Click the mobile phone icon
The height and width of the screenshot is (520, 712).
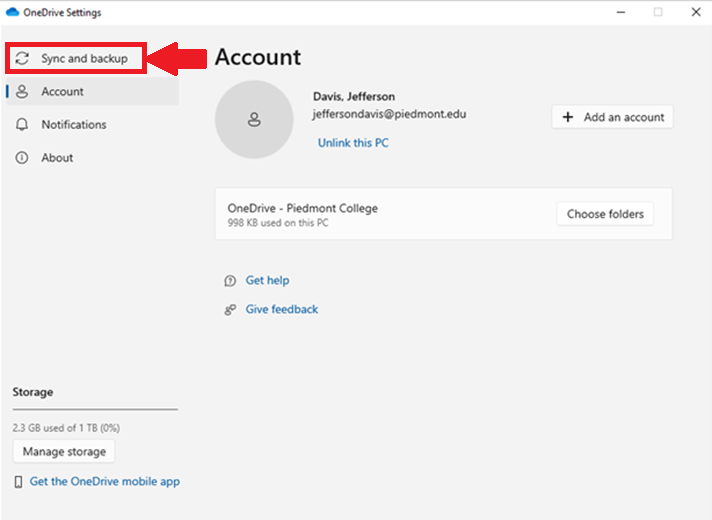point(18,482)
